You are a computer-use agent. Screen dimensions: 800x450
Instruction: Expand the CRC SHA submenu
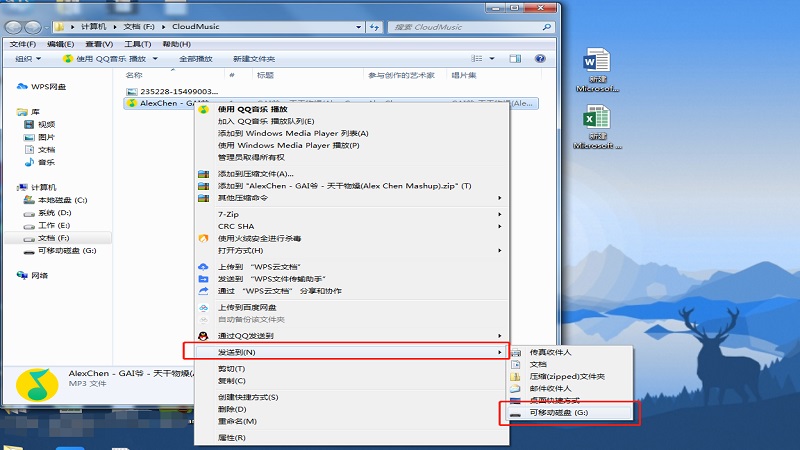352,227
